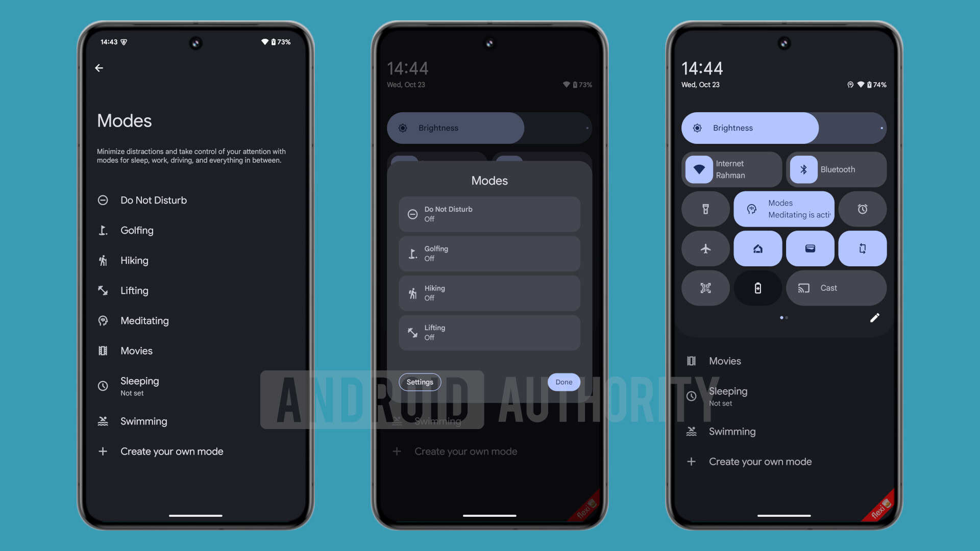This screenshot has width=980, height=551.
Task: Select the Golfing mode icon
Action: tap(103, 230)
